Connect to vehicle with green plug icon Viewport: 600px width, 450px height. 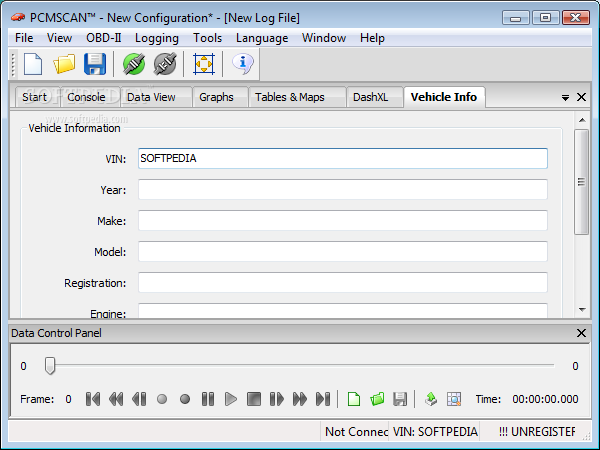pyautogui.click(x=134, y=64)
